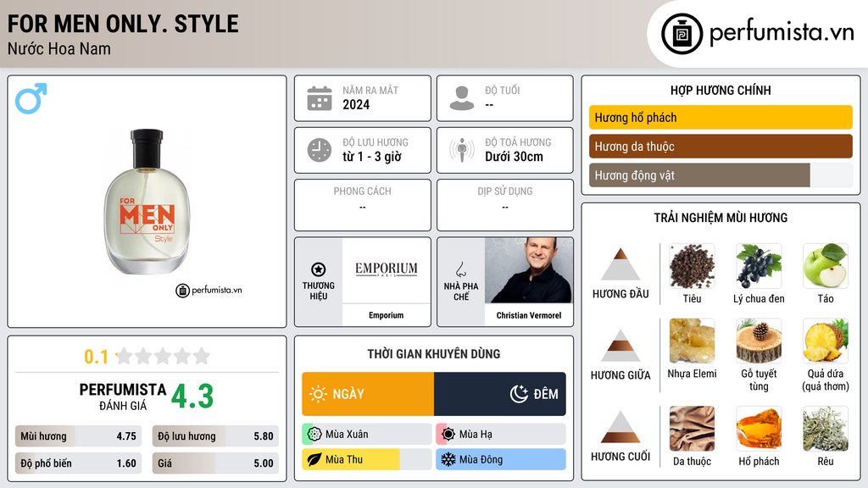This screenshot has height=488, width=868.
Task: Click the sun icon beside Ngày
Action: click(x=318, y=394)
